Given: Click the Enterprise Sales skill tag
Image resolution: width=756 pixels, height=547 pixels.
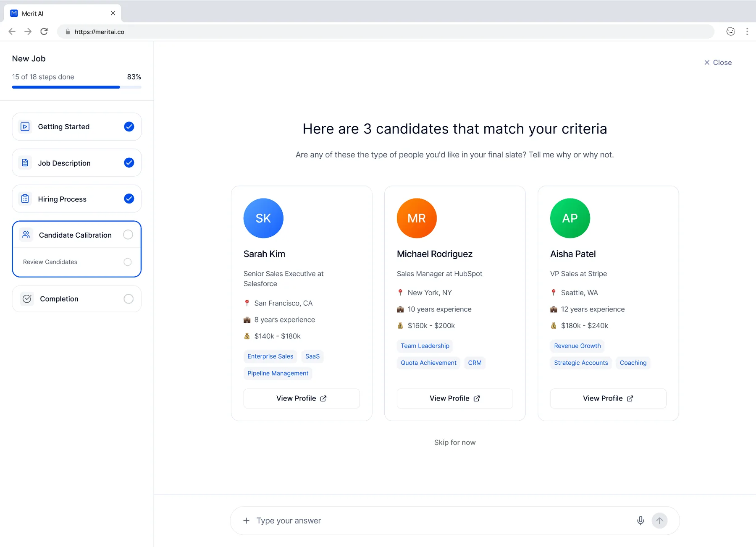Looking at the screenshot, I should [x=270, y=356].
